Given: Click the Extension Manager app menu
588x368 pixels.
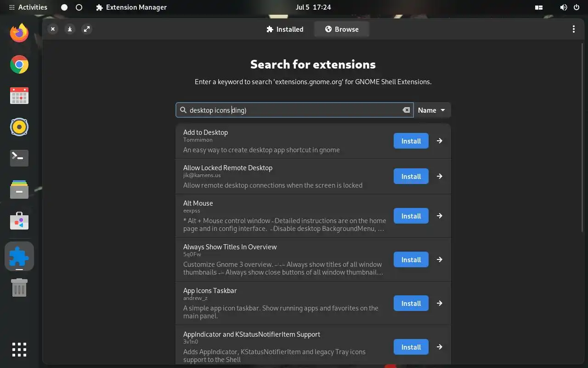Looking at the screenshot, I should (x=131, y=7).
